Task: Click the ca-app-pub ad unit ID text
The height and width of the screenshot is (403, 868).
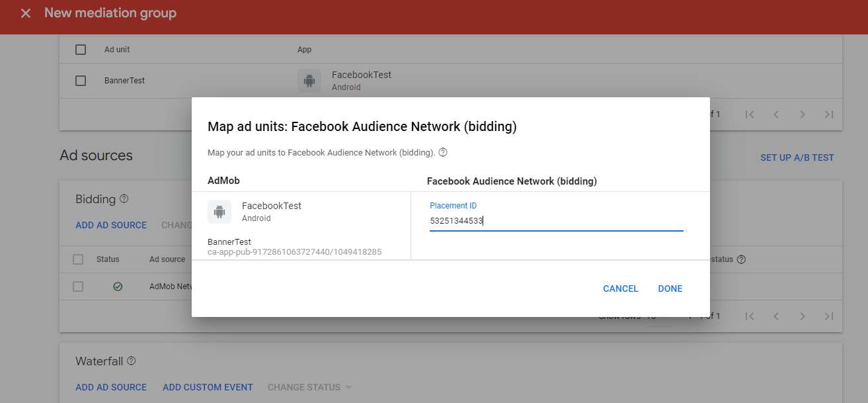Action: coord(294,252)
